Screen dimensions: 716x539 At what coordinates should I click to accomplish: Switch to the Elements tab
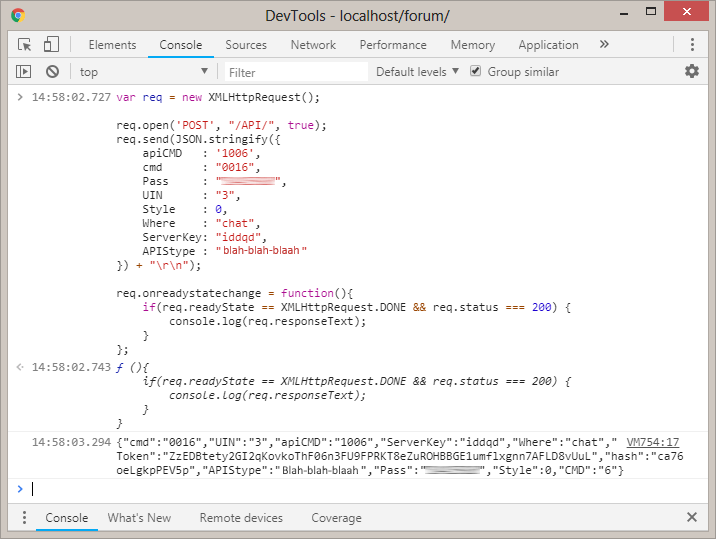[112, 45]
